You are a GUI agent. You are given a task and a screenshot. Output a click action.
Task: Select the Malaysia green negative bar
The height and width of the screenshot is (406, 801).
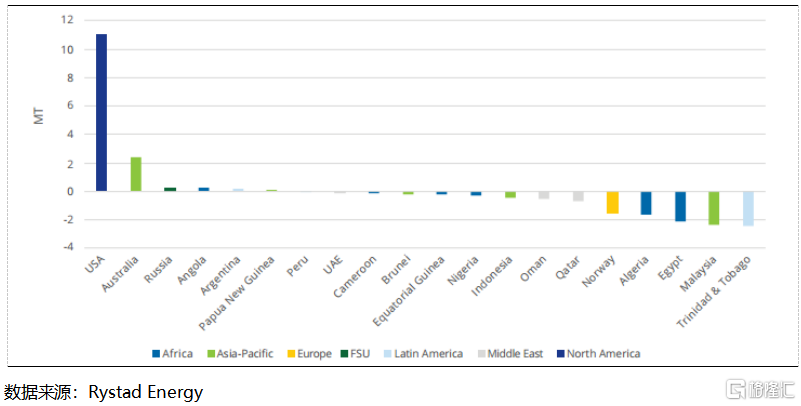pos(714,208)
